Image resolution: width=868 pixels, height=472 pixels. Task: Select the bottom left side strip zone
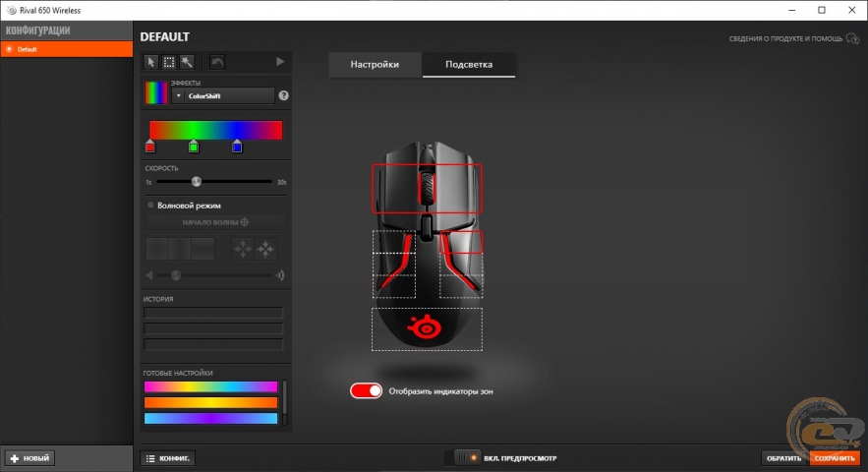pos(394,286)
